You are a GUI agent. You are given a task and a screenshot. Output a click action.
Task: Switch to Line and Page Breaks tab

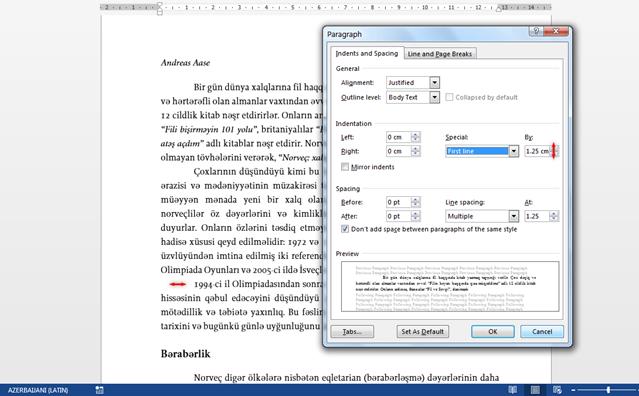pyautogui.click(x=440, y=54)
